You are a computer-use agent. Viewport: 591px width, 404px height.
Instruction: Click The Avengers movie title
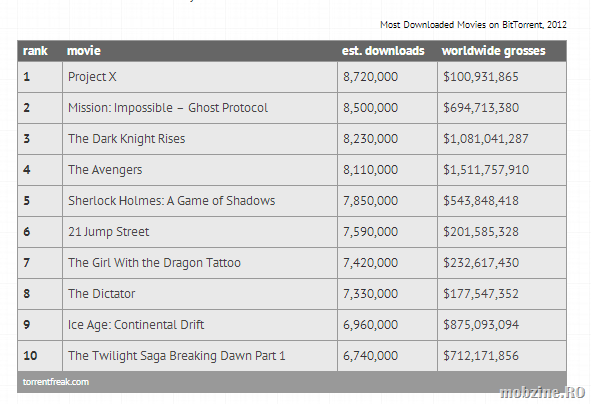105,170
